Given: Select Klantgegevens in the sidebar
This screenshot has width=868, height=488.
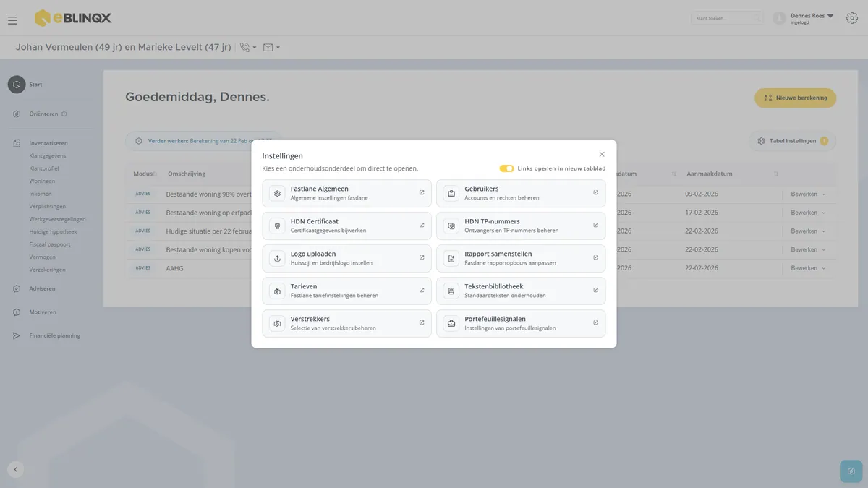Looking at the screenshot, I should 48,155.
